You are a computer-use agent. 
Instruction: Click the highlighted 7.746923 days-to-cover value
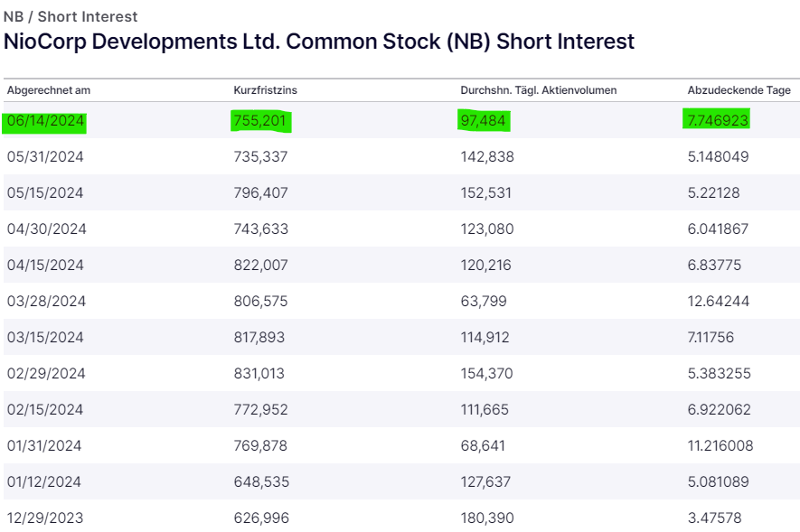(x=718, y=120)
